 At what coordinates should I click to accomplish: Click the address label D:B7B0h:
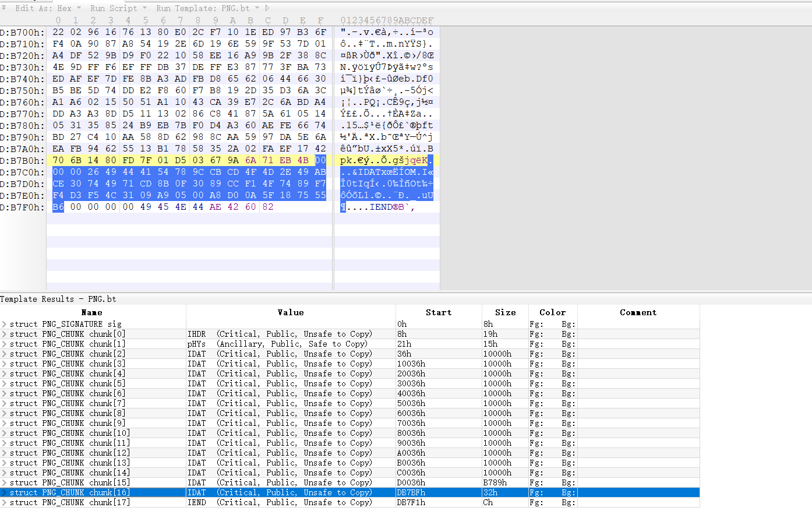tap(22, 161)
